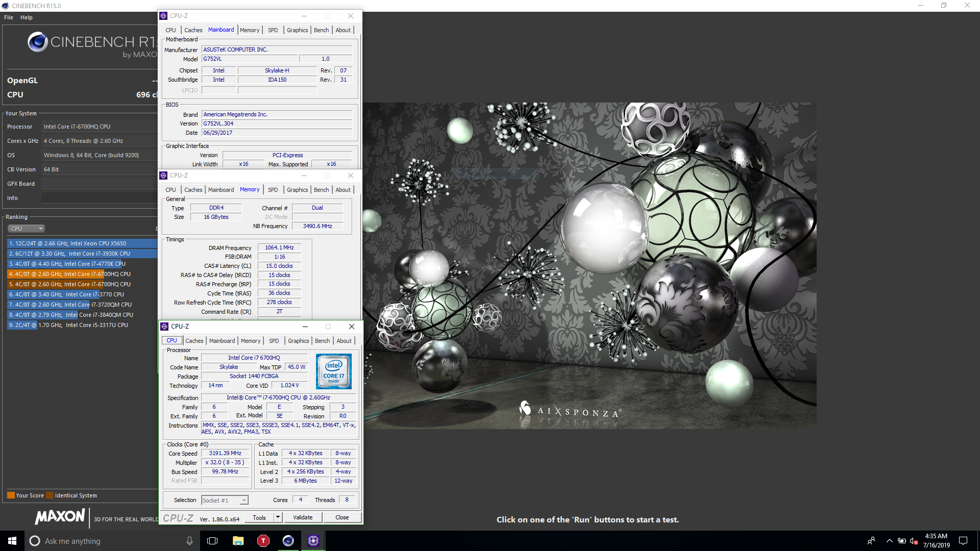This screenshot has width=980, height=551.
Task: Click the CPU-Z title icon in the front CPU window
Action: (164, 327)
